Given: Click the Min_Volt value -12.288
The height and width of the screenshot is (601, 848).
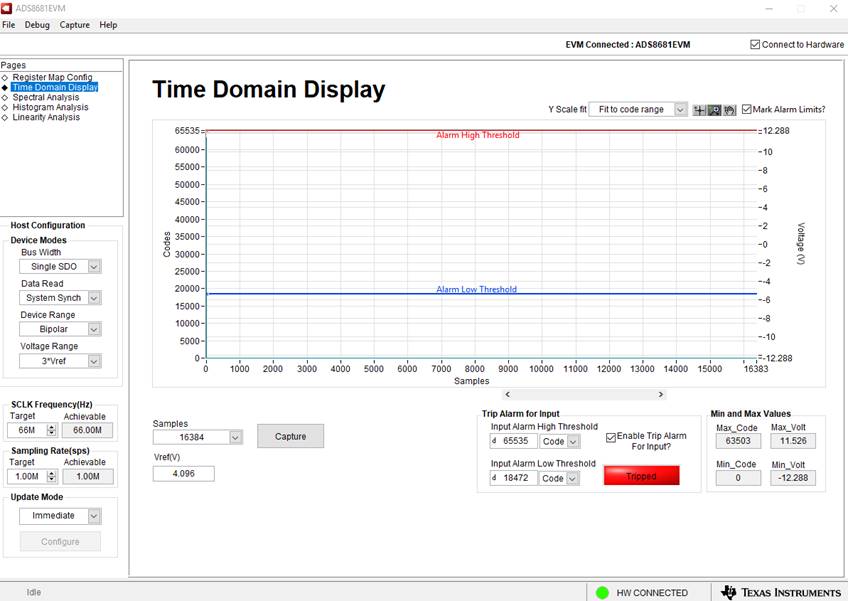Looking at the screenshot, I should (x=793, y=478).
